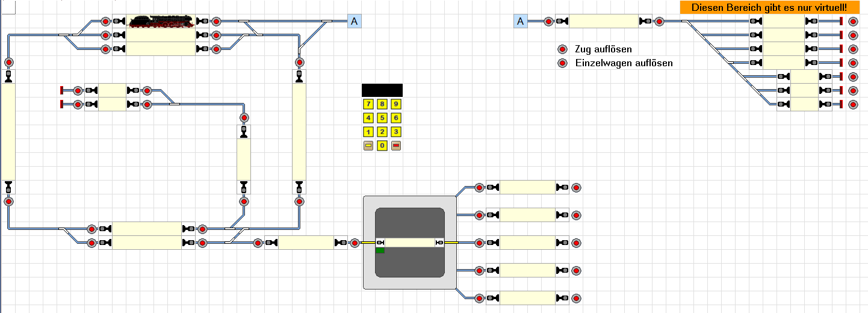Click connector 'A' next to the orange banner

click(x=521, y=22)
